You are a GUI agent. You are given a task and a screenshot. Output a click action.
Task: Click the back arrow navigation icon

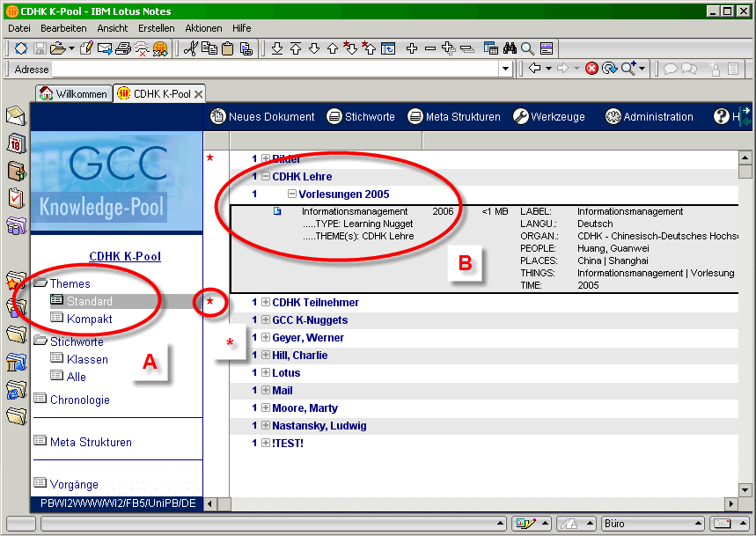[535, 69]
